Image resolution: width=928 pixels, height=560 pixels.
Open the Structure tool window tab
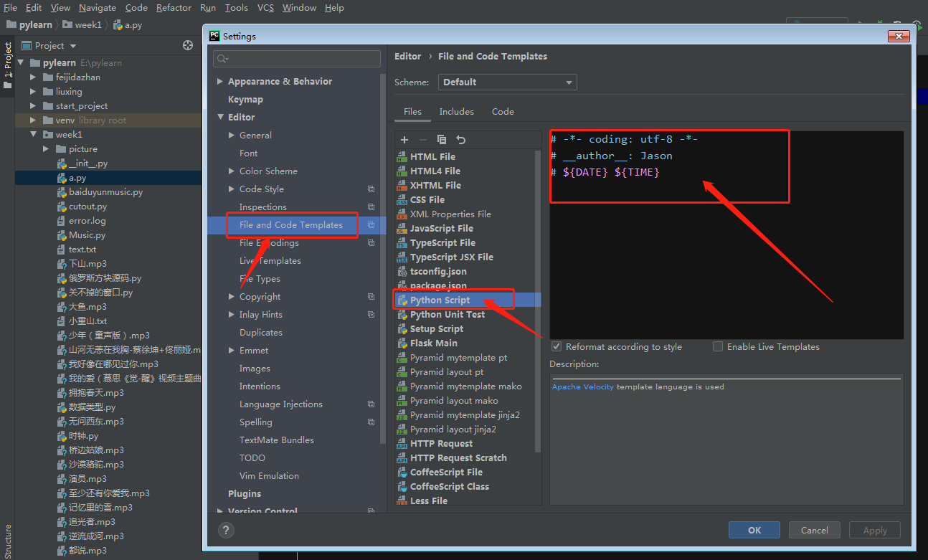(8, 541)
